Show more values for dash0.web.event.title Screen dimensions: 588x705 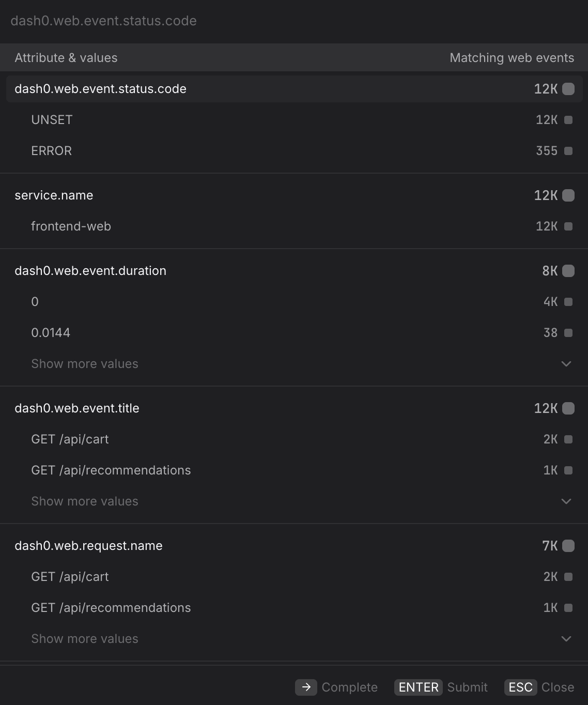84,501
